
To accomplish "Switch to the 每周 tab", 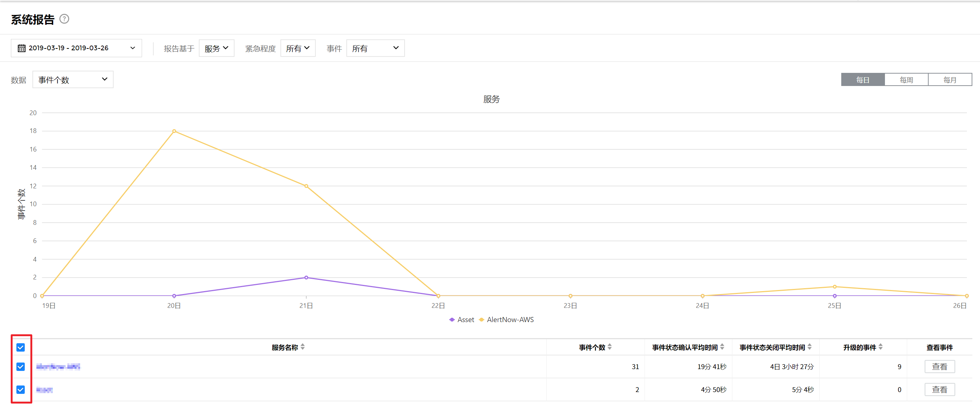I will coord(906,79).
